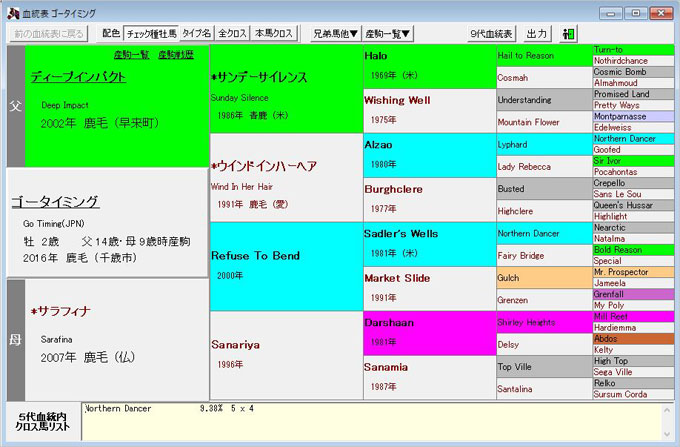Open the 兄弟馬他 dropdown
This screenshot has width=680, height=447.
[x=336, y=34]
